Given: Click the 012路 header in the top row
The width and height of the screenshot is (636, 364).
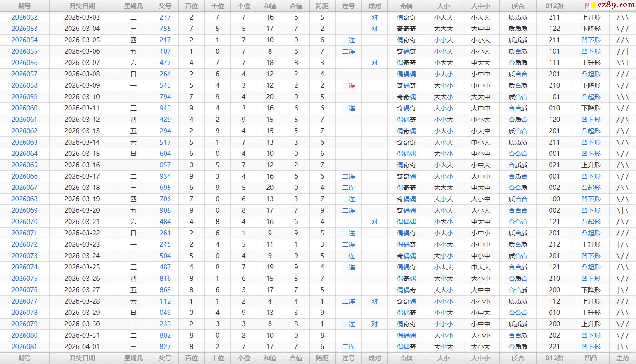Looking at the screenshot, I should pos(554,6).
